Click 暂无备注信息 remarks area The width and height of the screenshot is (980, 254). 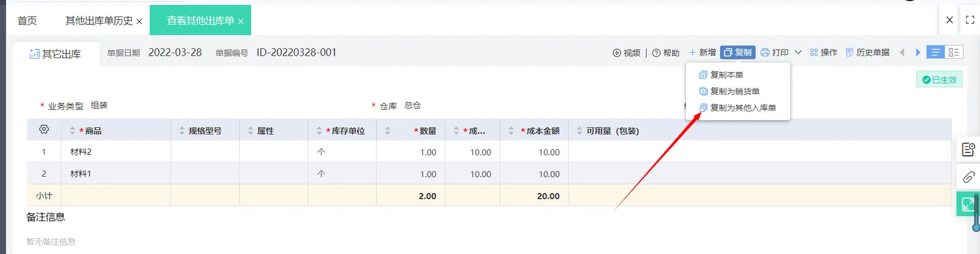click(x=51, y=242)
